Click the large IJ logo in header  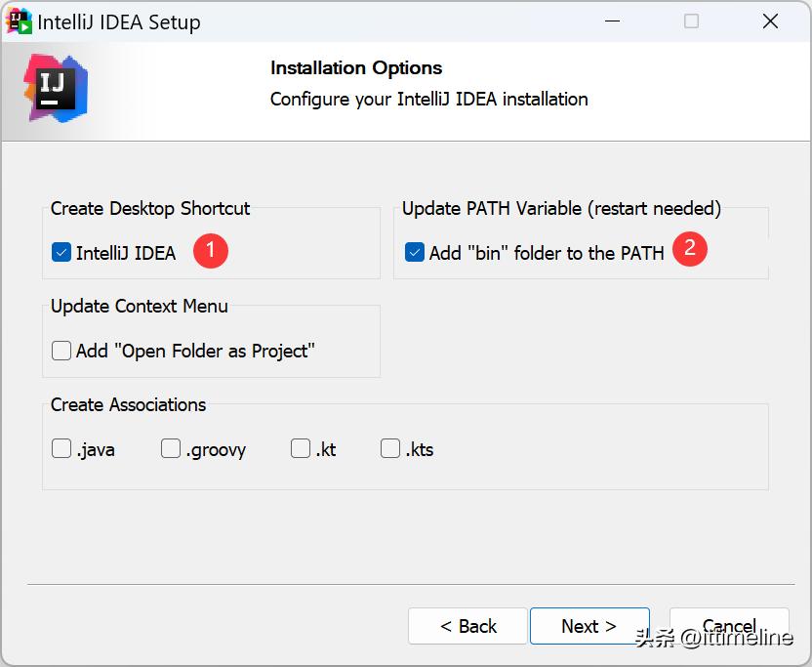(56, 88)
